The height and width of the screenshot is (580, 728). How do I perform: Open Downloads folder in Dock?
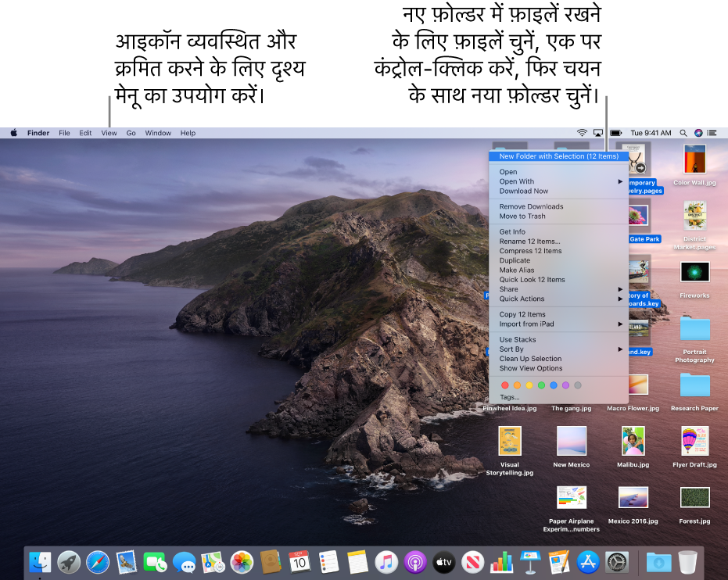click(x=658, y=562)
